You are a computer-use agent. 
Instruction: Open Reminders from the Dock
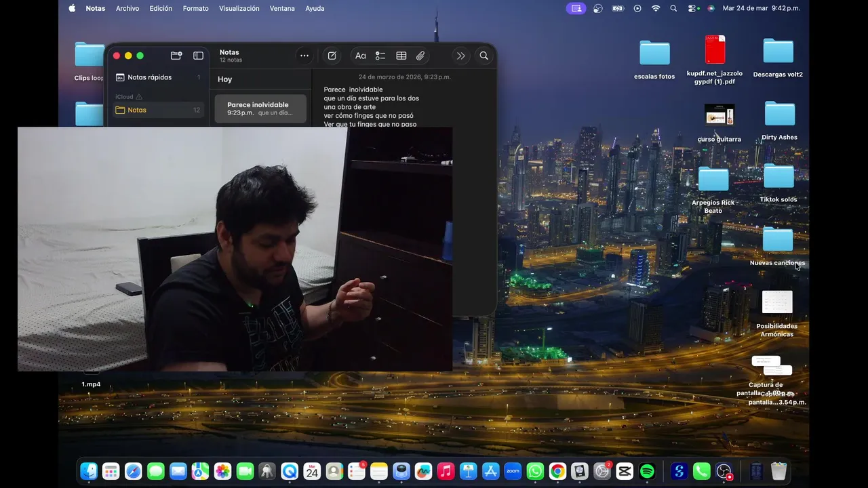pos(357,471)
